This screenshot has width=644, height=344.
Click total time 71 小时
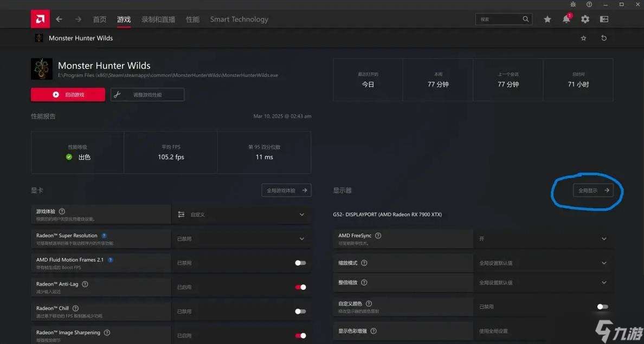tap(578, 85)
